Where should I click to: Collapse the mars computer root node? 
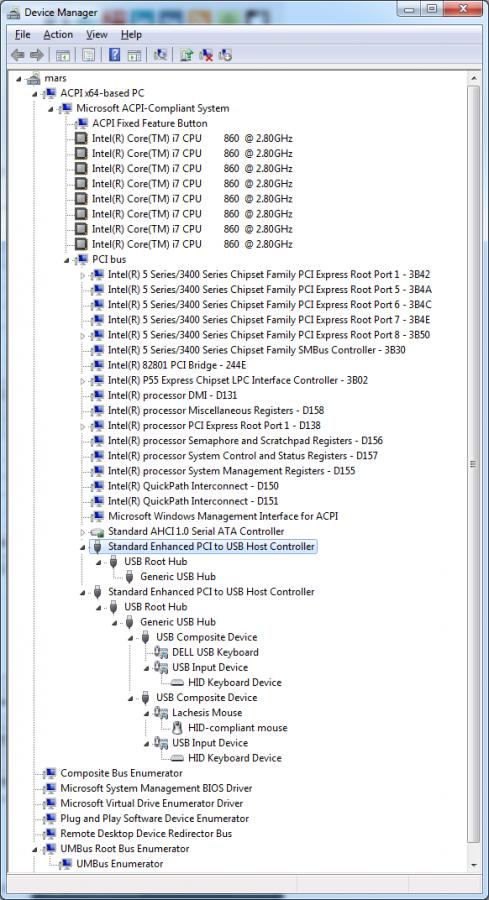pos(18,79)
